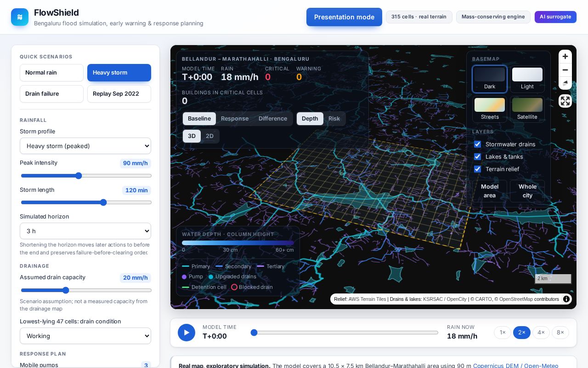The width and height of the screenshot is (588, 368).
Task: Switch to the Streets basemap
Action: (490, 109)
